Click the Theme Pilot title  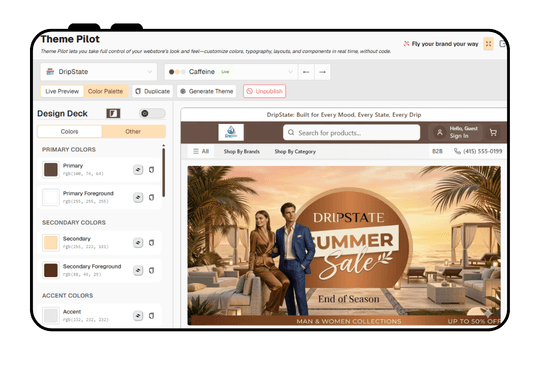[70, 39]
